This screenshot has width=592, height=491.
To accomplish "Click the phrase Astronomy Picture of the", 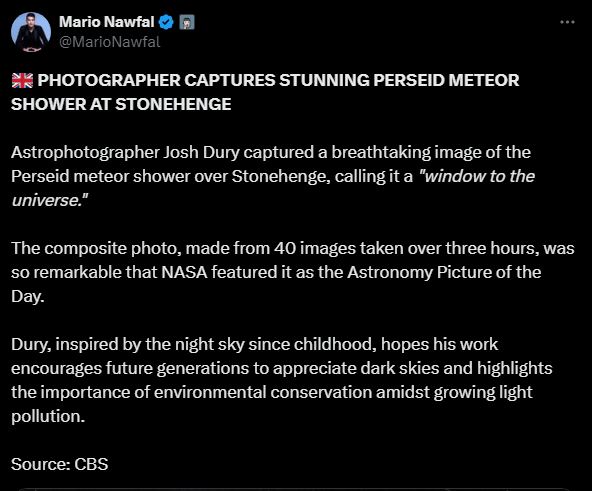I will point(444,272).
